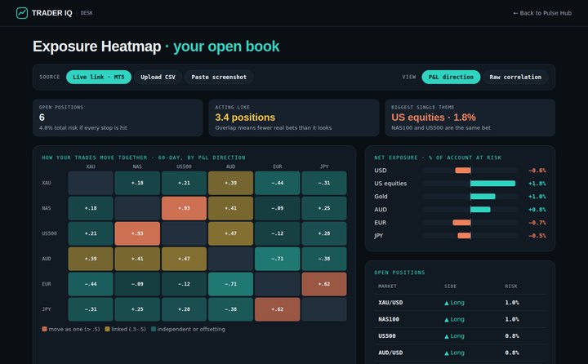588x364 pixels.
Task: Click the AUD row label in heatmap
Action: (47, 259)
